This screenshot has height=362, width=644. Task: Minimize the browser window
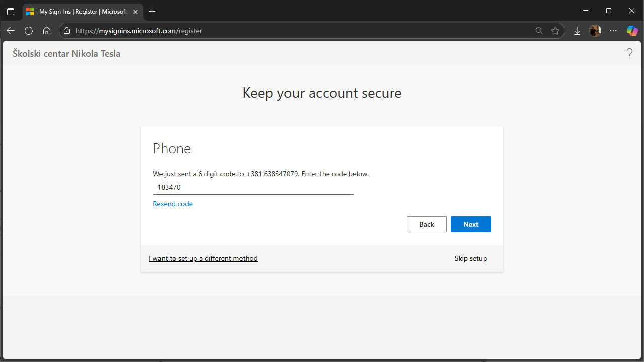(x=585, y=11)
